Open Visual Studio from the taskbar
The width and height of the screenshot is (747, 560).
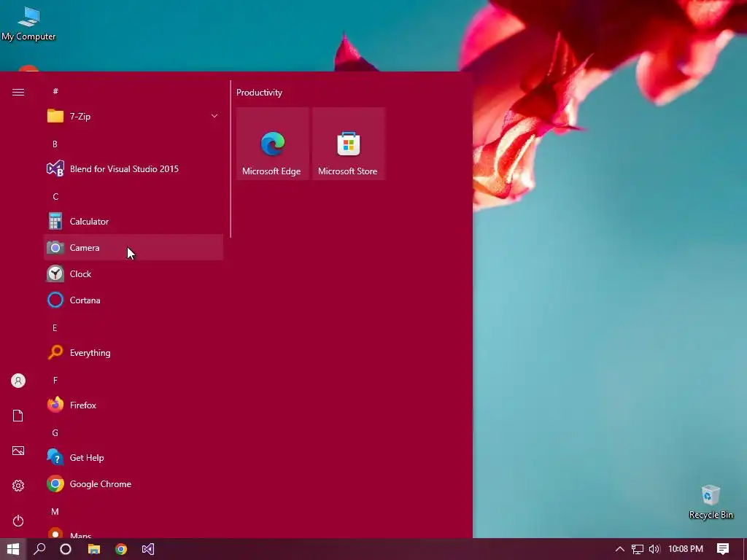[x=147, y=549]
